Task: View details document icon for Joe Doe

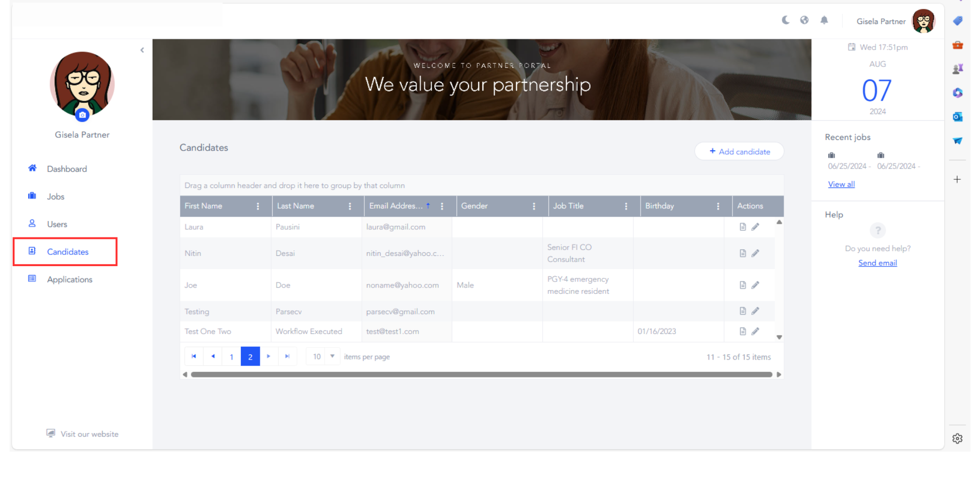Action: tap(743, 285)
